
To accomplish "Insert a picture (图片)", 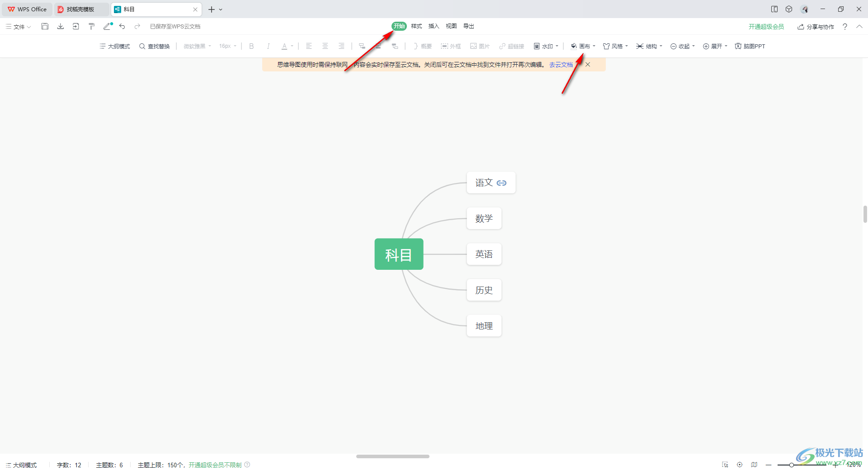I will [x=480, y=46].
